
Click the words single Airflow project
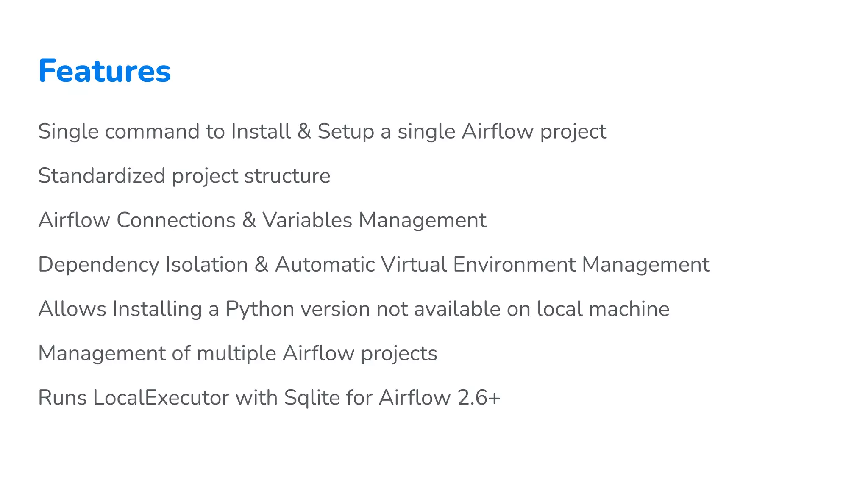tap(502, 132)
